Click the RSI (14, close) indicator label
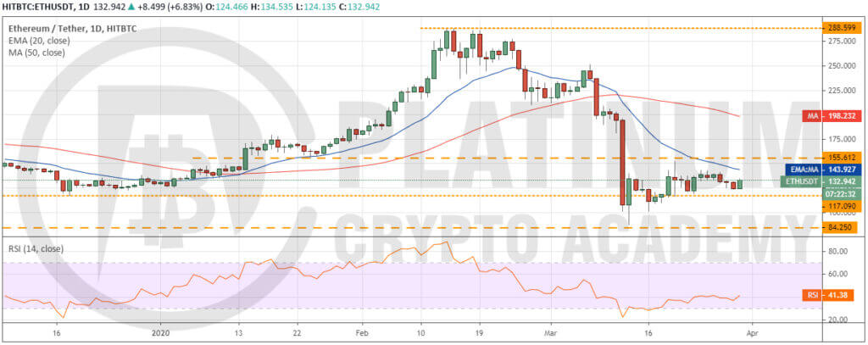The image size is (868, 345). (x=36, y=249)
